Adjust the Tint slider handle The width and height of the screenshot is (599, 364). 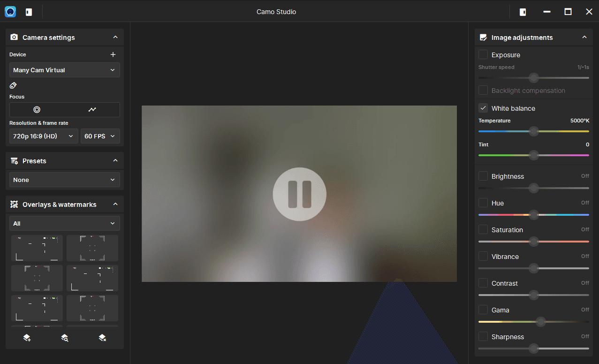[533, 155]
